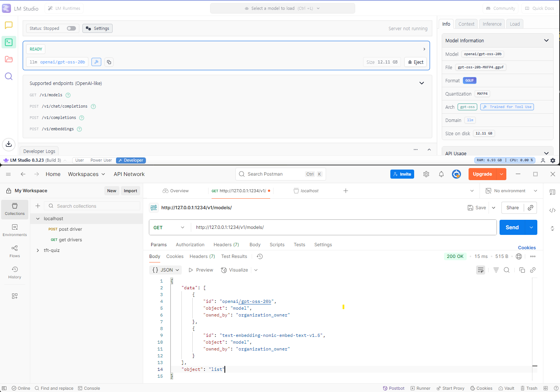This screenshot has height=392, width=560.
Task: Open Select a model to load bar
Action: [282, 8]
